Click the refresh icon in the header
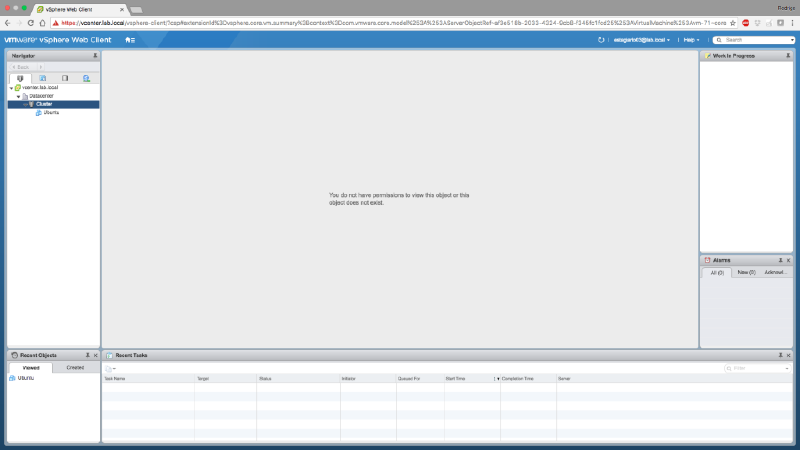 (x=601, y=40)
